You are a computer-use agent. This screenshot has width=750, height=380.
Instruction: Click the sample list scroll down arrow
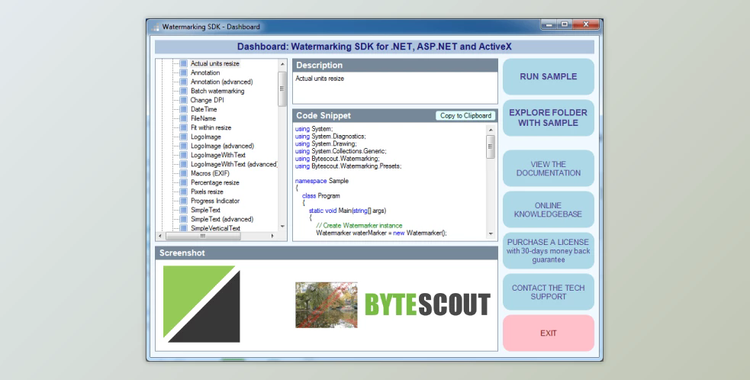(x=282, y=226)
